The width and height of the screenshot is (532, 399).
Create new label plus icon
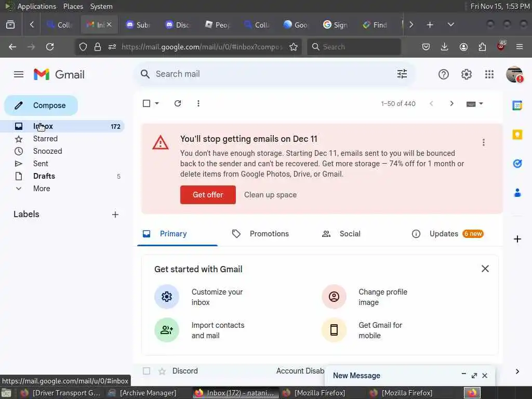coord(115,215)
